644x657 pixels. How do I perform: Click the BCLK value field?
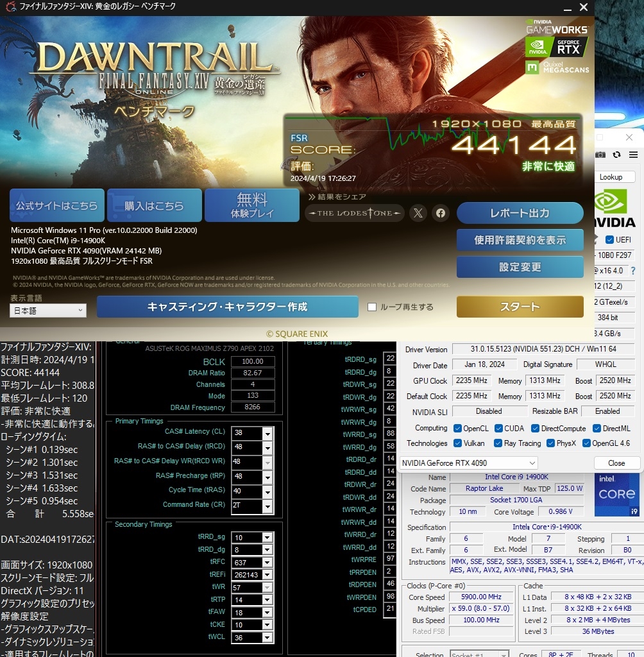pos(253,361)
